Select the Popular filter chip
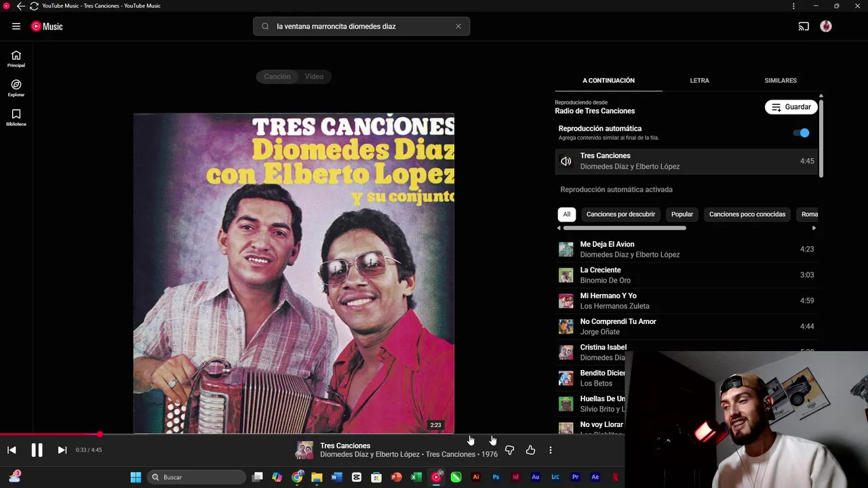 tap(682, 214)
